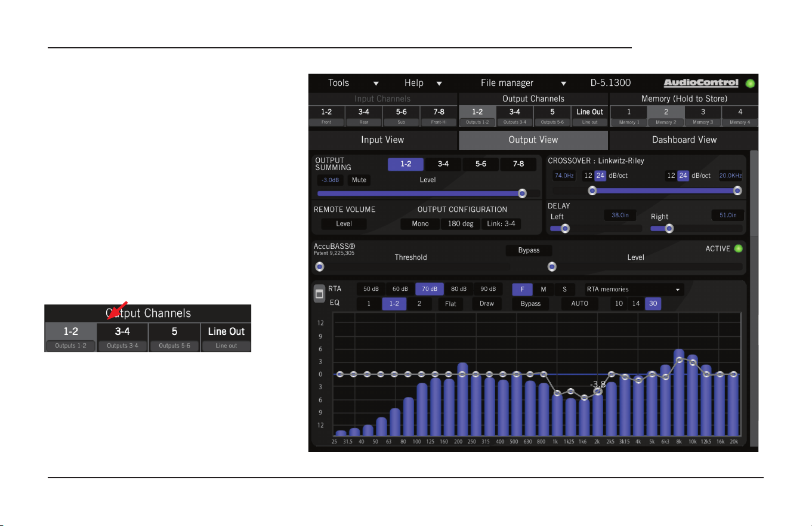Select output channel 3-4 in the app
This screenshot has width=812, height=526.
tap(514, 116)
